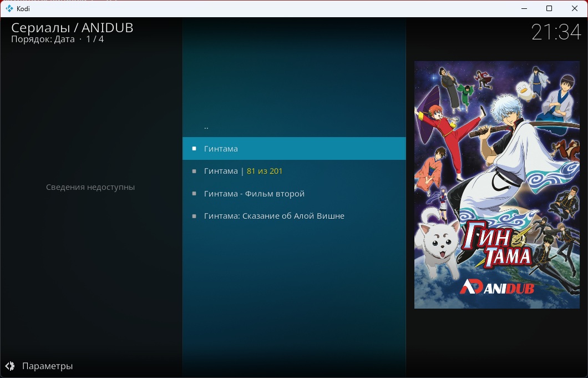Screen dimensions: 588x378
Task: Go up to parent folder via '..'
Action: tap(294, 127)
